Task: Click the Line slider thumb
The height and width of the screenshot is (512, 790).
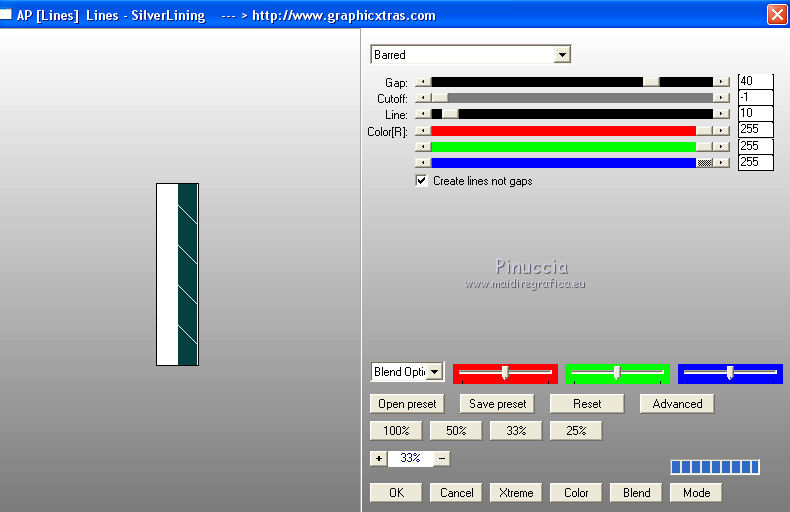Action: [x=450, y=114]
